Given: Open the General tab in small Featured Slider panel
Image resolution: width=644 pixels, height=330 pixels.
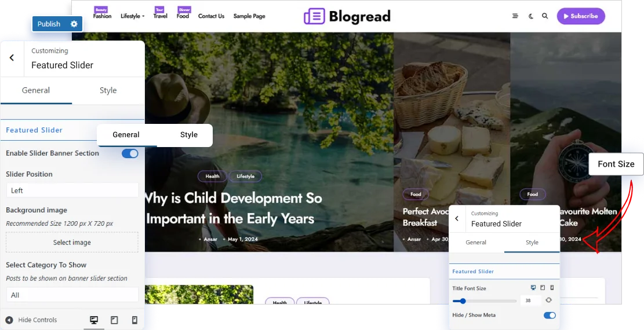Looking at the screenshot, I should 476,242.
